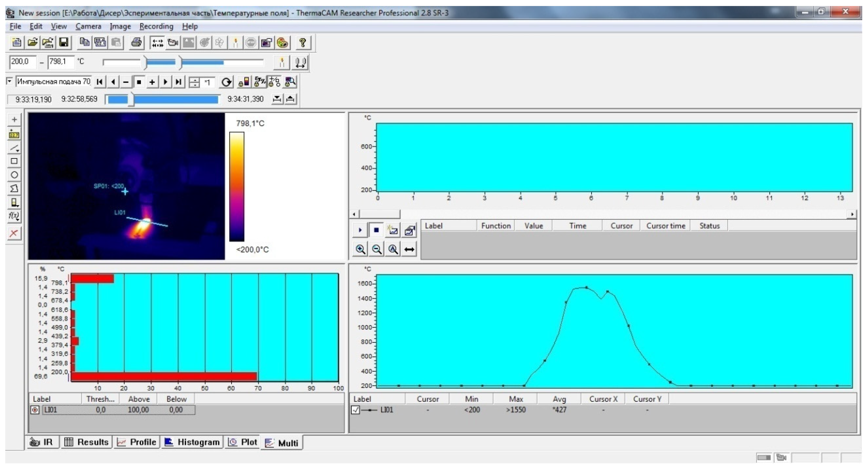The height and width of the screenshot is (471, 868).
Task: Toggle the auto-adjust temperature scale button
Action: [x=282, y=63]
